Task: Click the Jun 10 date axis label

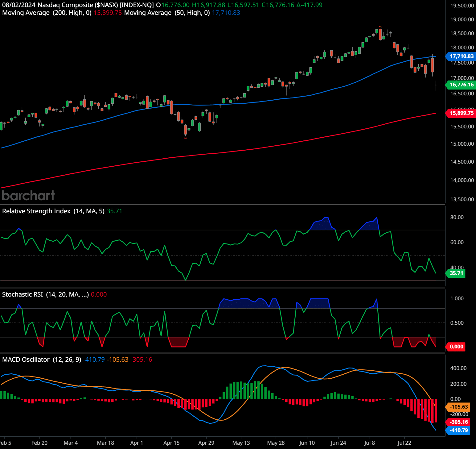Action: (307, 443)
